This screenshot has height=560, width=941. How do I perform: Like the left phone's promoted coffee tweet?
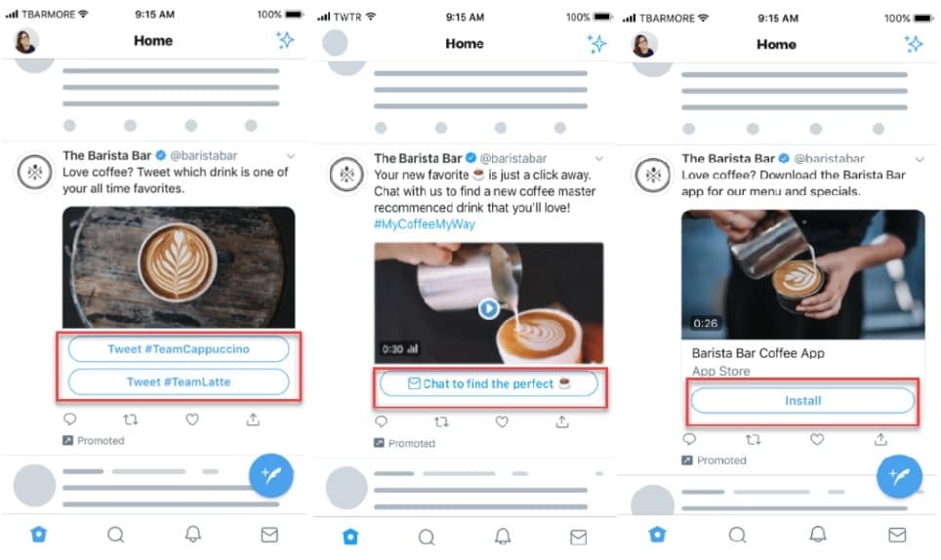[192, 420]
